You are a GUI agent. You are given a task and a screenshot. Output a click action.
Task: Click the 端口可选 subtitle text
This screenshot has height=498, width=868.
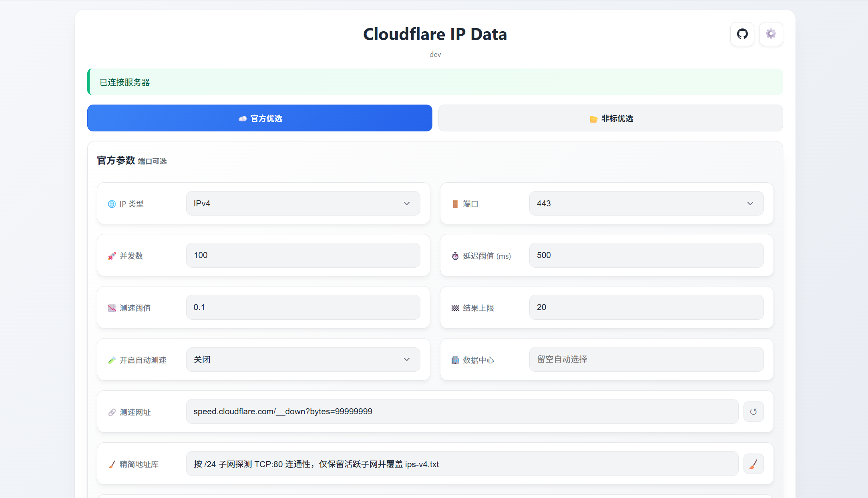[x=152, y=161]
